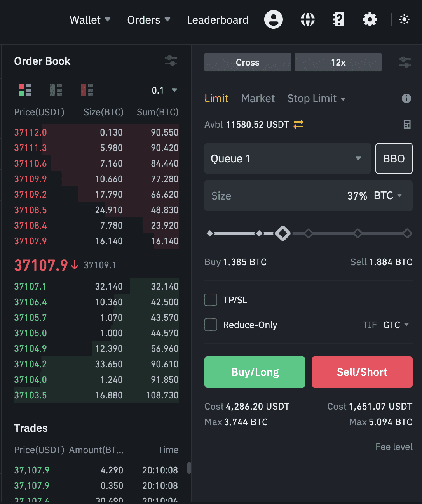This screenshot has width=422, height=504.
Task: Set size slider to the 75% marker
Action: pos(358,233)
